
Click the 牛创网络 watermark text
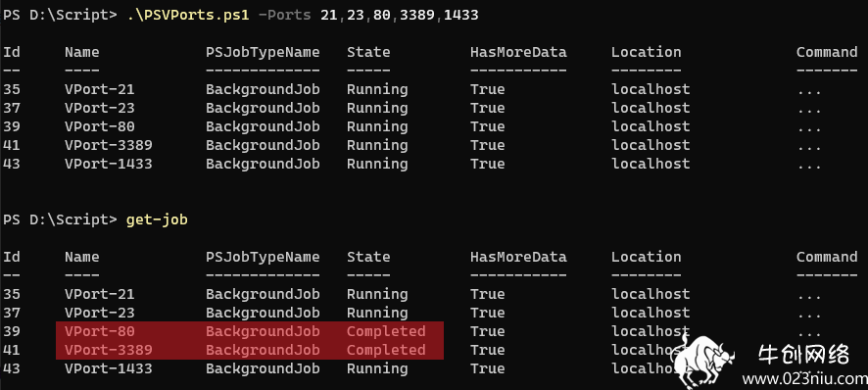[x=803, y=355]
